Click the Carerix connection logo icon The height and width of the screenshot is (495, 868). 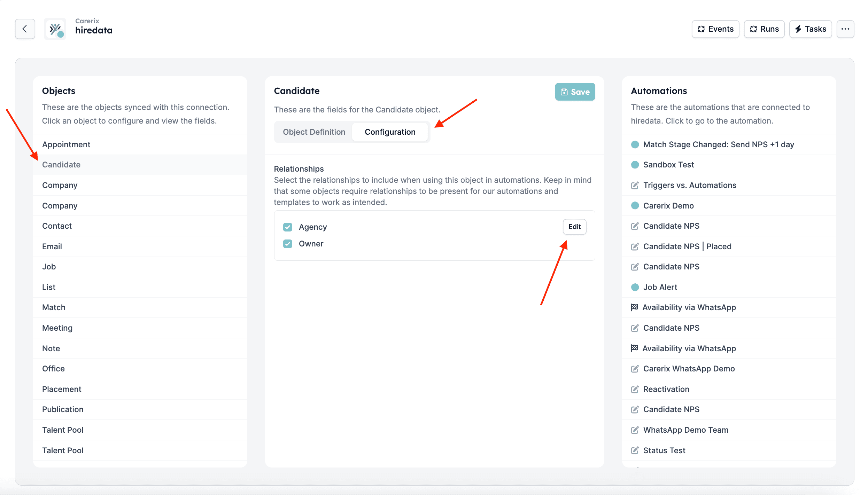pos(55,29)
